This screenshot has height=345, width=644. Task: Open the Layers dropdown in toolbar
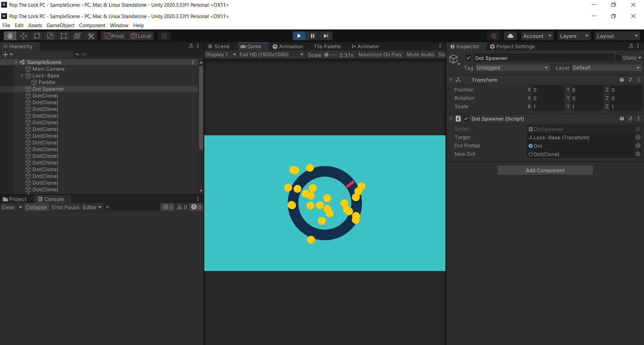point(574,36)
